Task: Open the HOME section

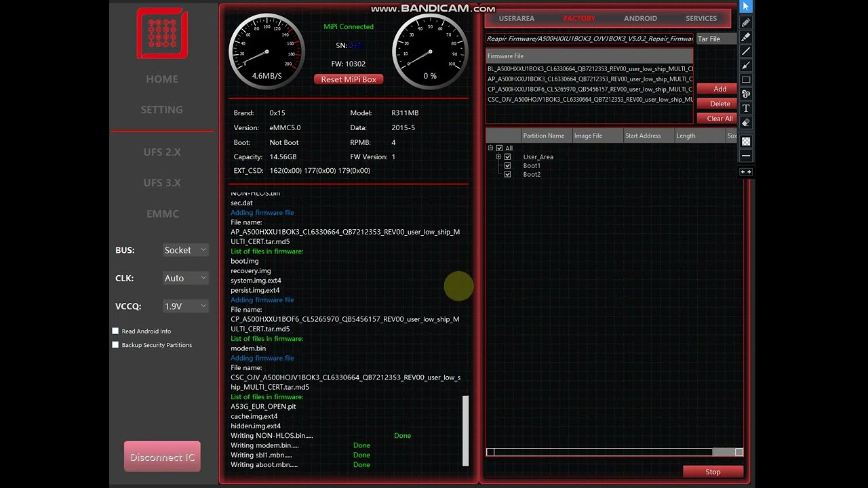Action: [162, 79]
